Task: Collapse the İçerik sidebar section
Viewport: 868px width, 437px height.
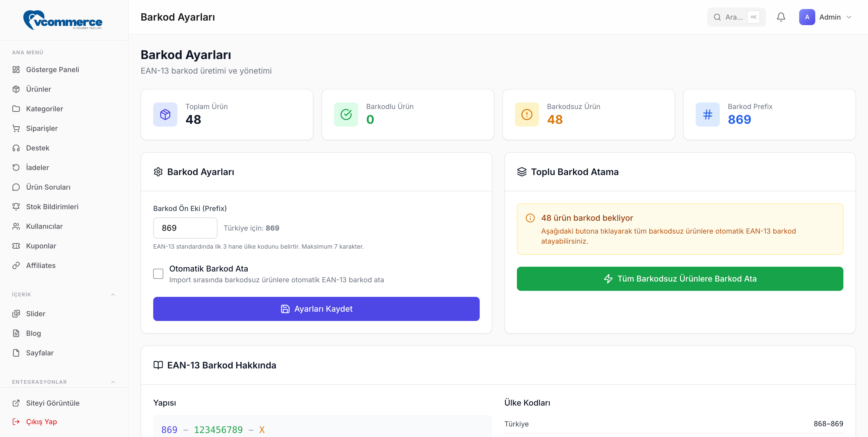Action: click(x=113, y=295)
